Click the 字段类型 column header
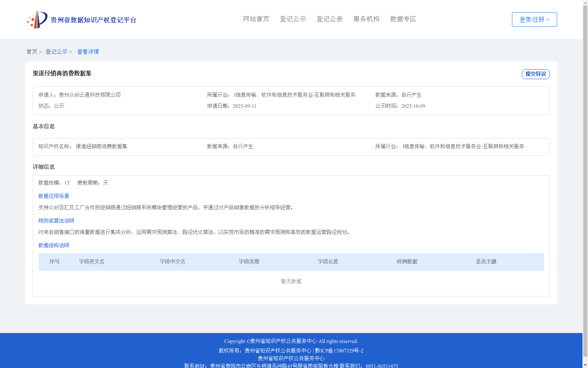This screenshot has width=588, height=368. point(249,262)
